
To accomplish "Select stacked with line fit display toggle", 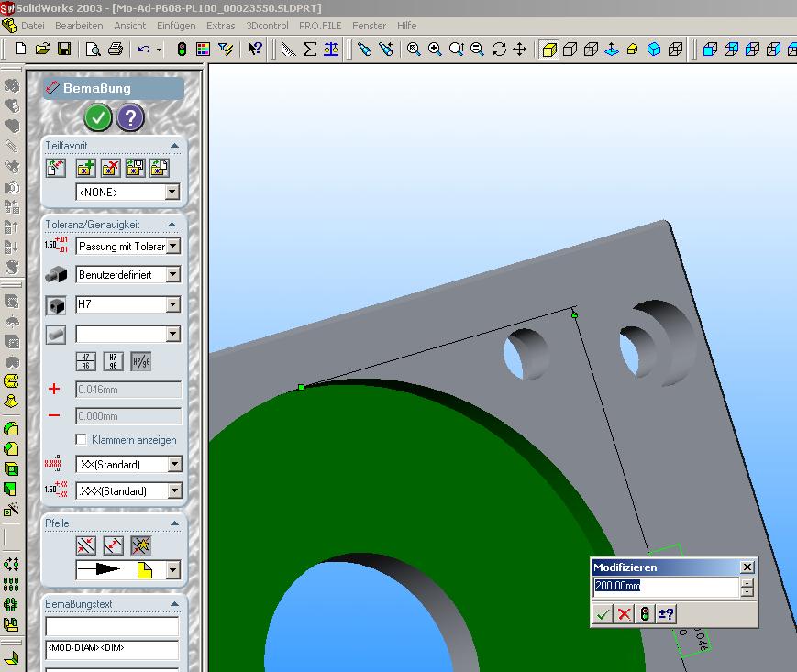I will click(x=85, y=361).
